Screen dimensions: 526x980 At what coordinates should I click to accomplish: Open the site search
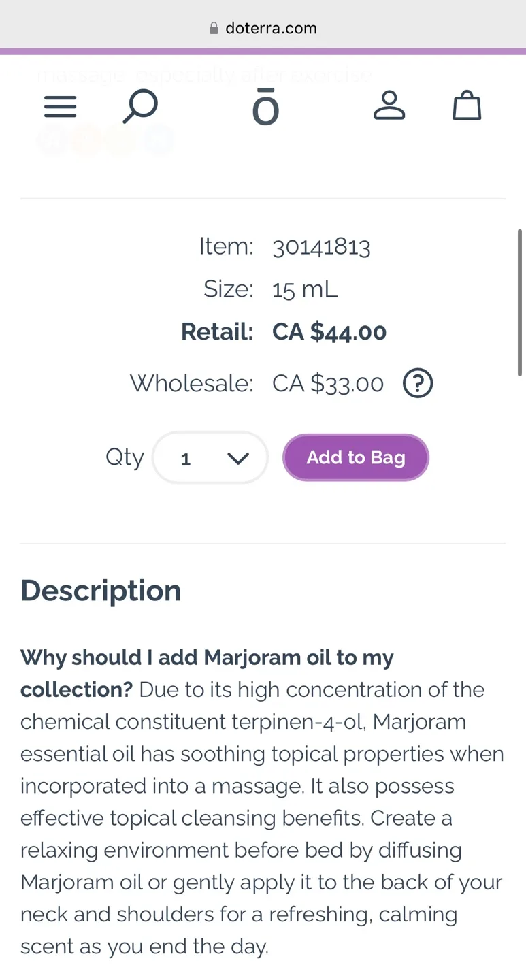140,106
